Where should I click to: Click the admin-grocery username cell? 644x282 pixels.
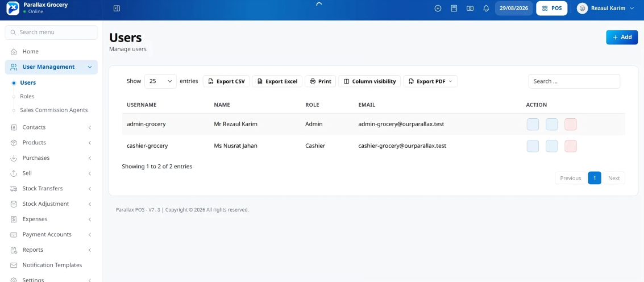point(146,124)
